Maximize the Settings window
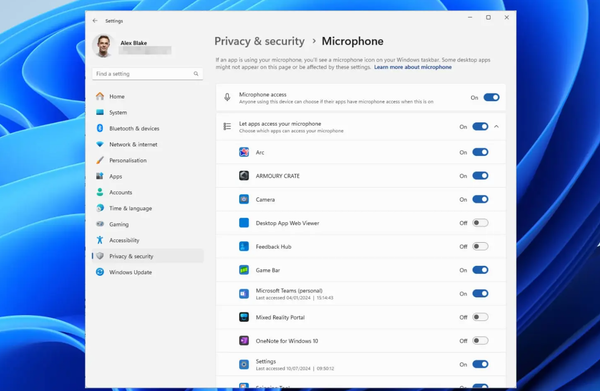The image size is (600, 391). pos(488,18)
